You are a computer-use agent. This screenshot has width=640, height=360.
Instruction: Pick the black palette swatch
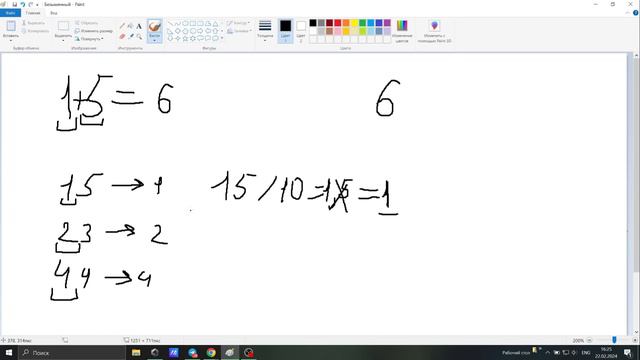click(313, 23)
